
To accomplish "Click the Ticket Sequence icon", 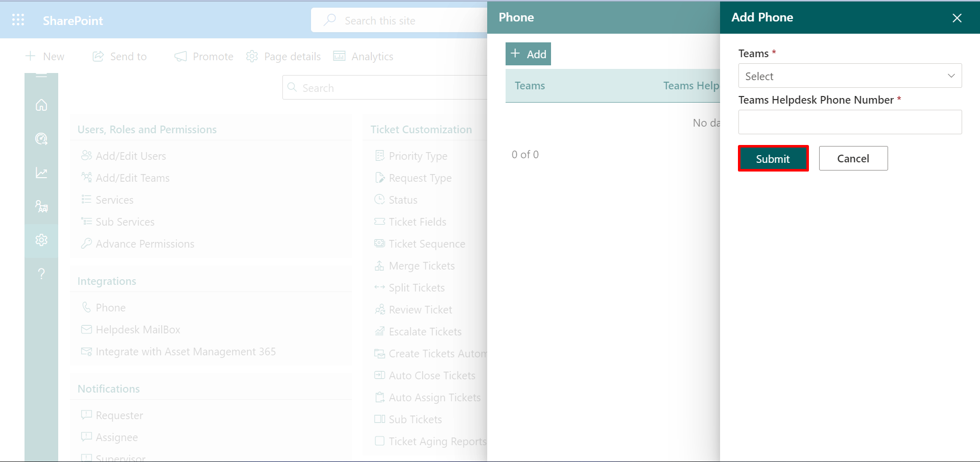I will (379, 243).
